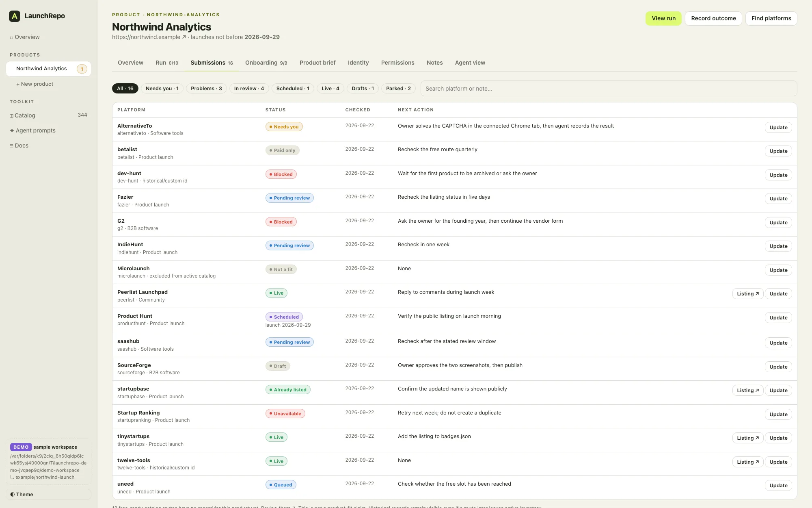Click the LaunchRepo logo icon

click(x=15, y=16)
